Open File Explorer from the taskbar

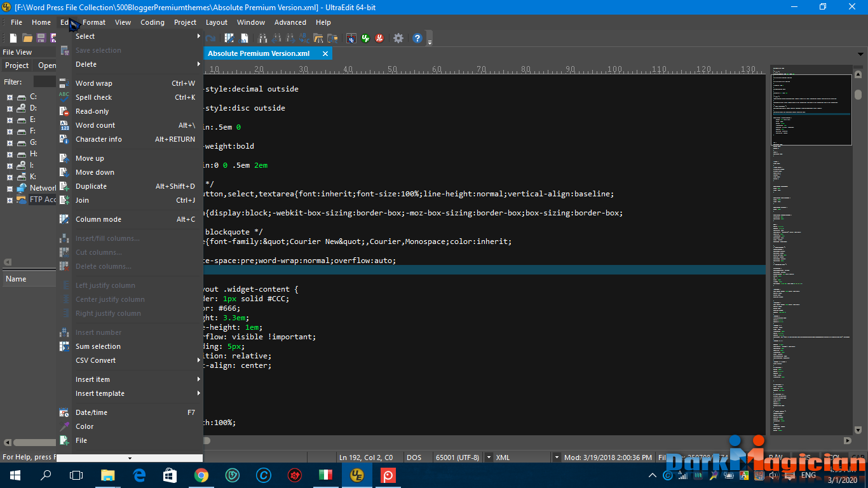(108, 475)
